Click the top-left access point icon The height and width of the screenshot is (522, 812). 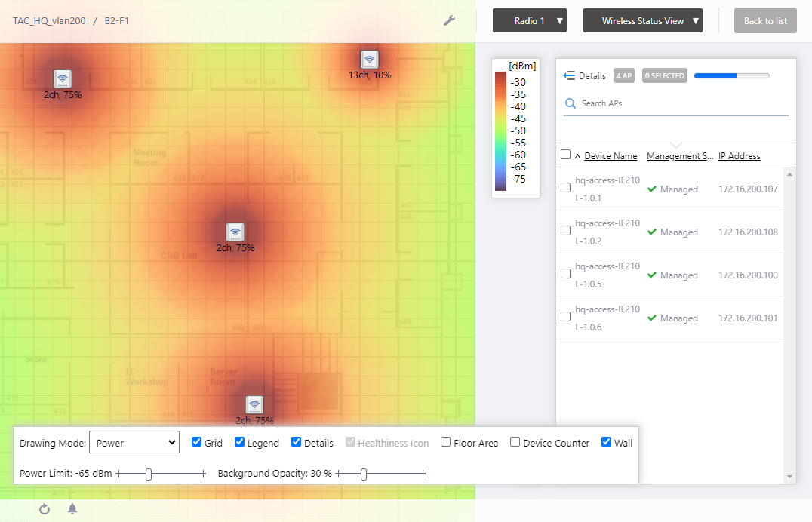(63, 78)
